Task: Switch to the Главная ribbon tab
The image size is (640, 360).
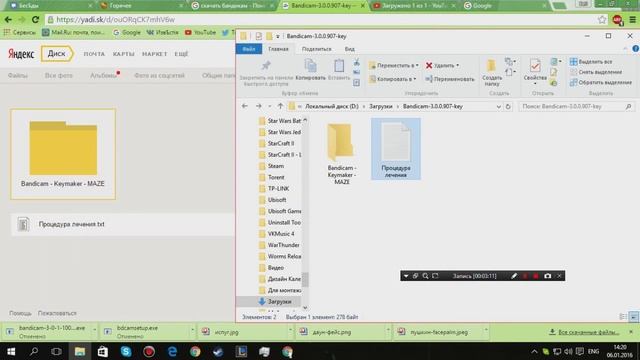Action: point(278,49)
